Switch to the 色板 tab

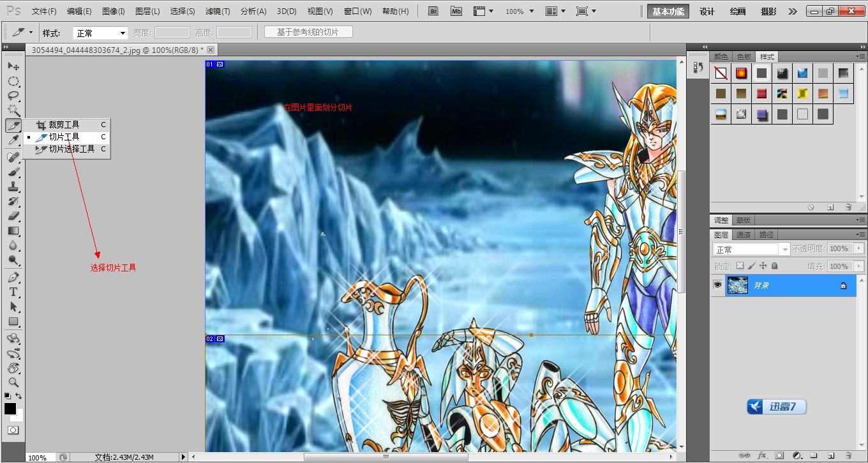(744, 57)
